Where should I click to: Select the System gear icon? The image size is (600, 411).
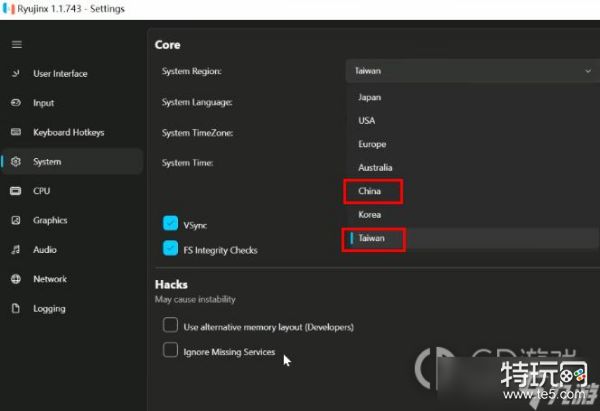tap(16, 162)
